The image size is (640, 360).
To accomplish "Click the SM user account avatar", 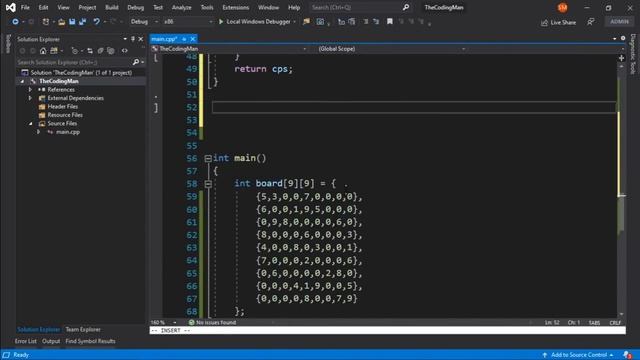I will [x=562, y=7].
